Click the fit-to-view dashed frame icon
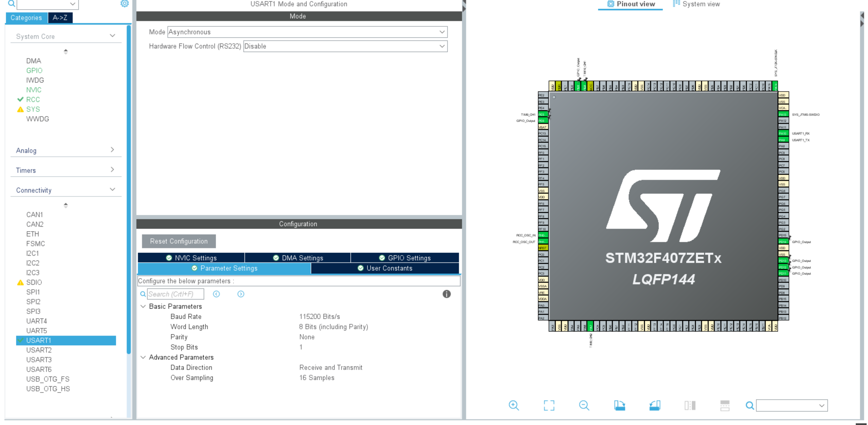Viewport: 868px width, 425px height. (549, 405)
